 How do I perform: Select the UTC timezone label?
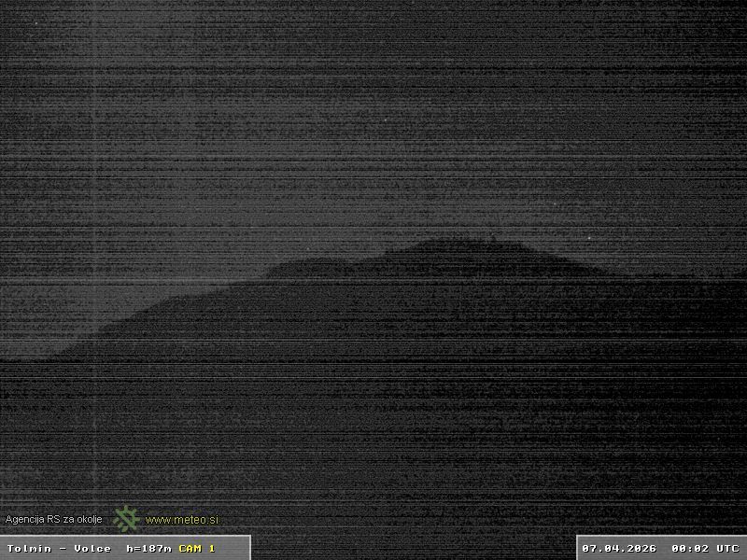(727, 548)
